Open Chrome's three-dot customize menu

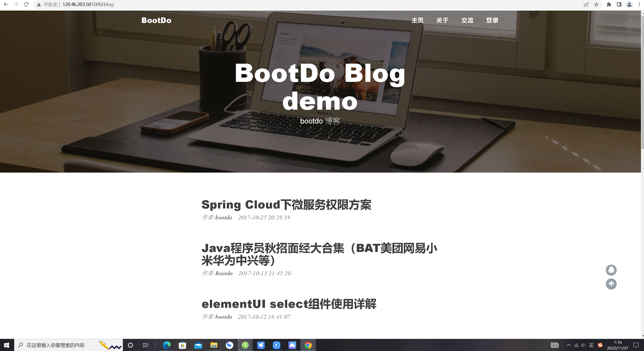(639, 4)
